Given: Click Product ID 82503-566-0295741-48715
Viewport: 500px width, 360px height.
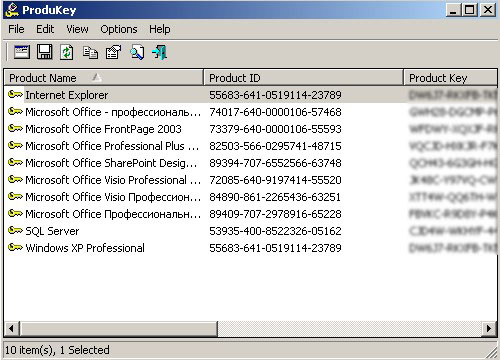Looking at the screenshot, I should (275, 146).
